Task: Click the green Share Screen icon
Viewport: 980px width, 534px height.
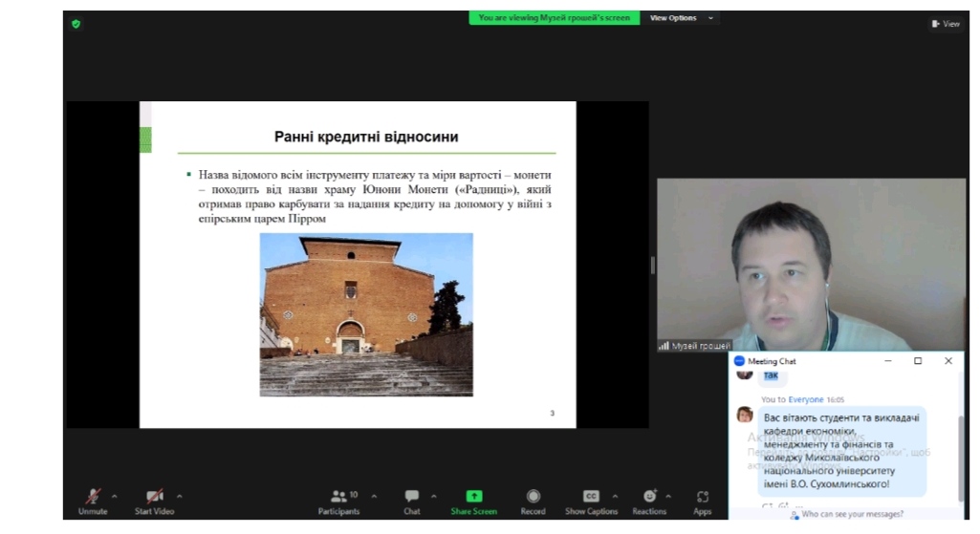Action: [x=473, y=496]
